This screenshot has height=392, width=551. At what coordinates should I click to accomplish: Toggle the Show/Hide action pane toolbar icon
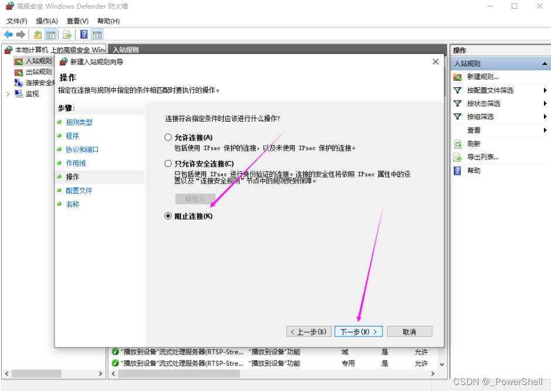[97, 35]
